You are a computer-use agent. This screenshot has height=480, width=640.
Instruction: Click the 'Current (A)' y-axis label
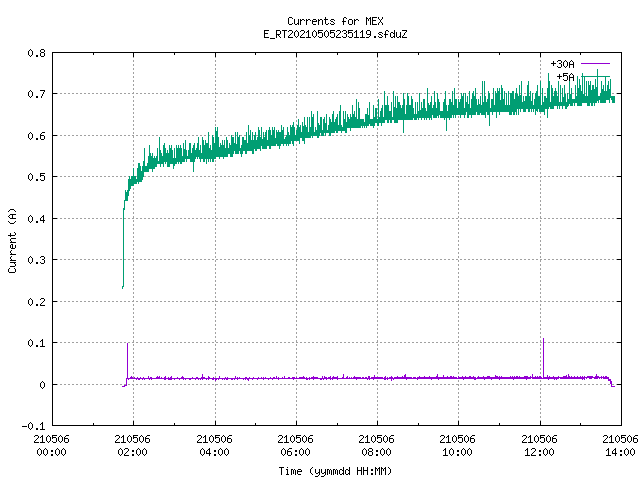pos(12,240)
